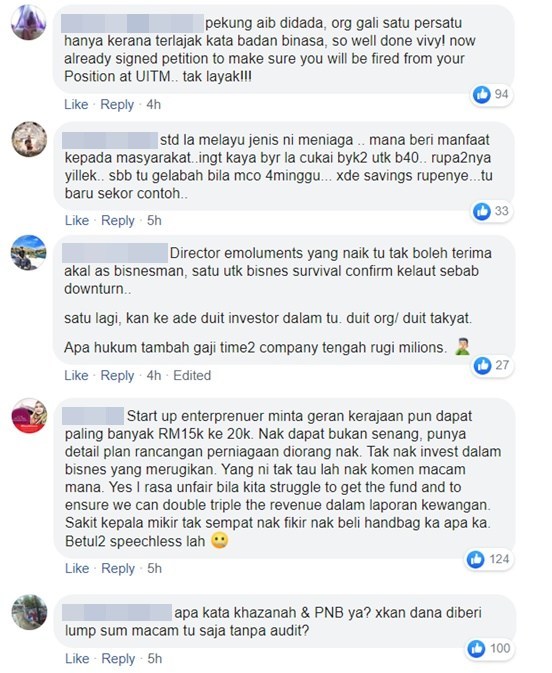Like the comment about the UITM petition
Image resolution: width=552 pixels, height=673 pixels.
click(76, 104)
